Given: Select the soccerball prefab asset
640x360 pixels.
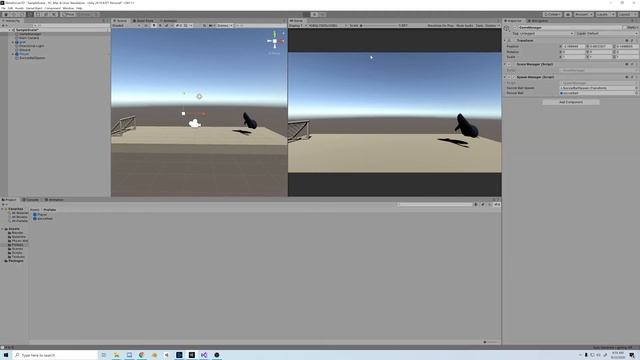Looking at the screenshot, I should (x=43, y=218).
